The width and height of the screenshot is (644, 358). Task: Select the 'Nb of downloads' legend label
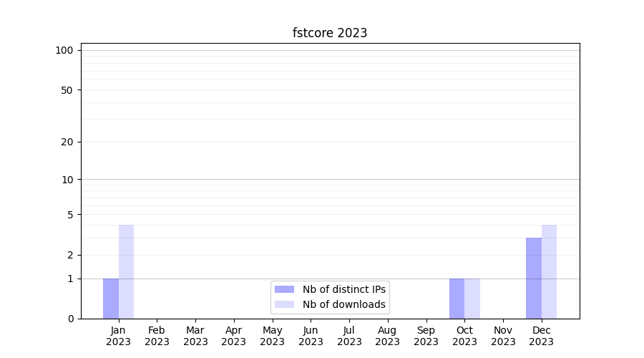tap(344, 304)
